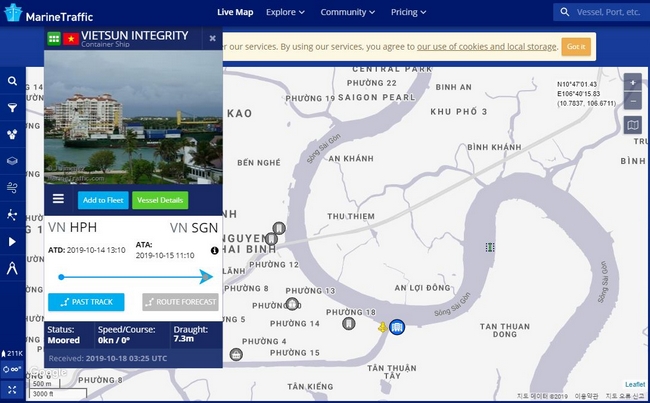Image resolution: width=650 pixels, height=403 pixels.
Task: Start the play animation sidebar icon
Action: pos(12,241)
